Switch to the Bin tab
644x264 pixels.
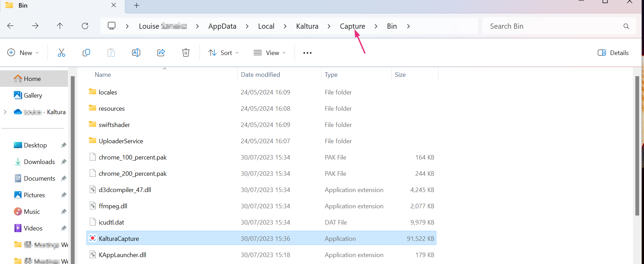[x=62, y=6]
